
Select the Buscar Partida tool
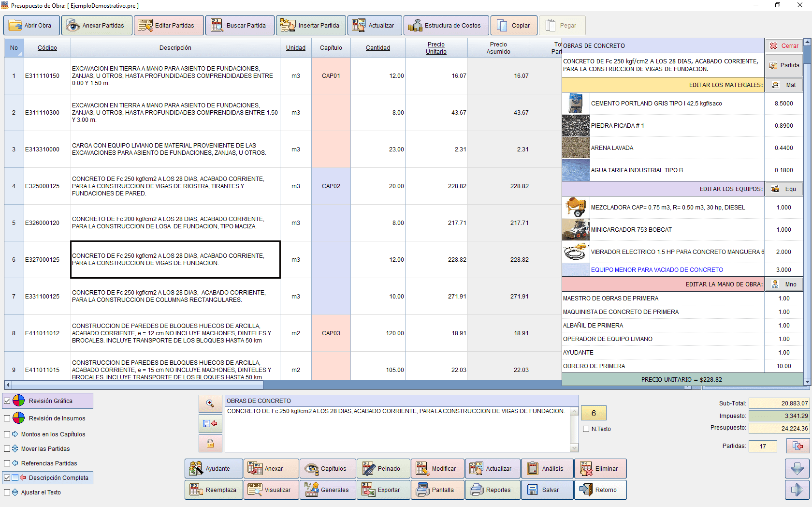click(240, 25)
